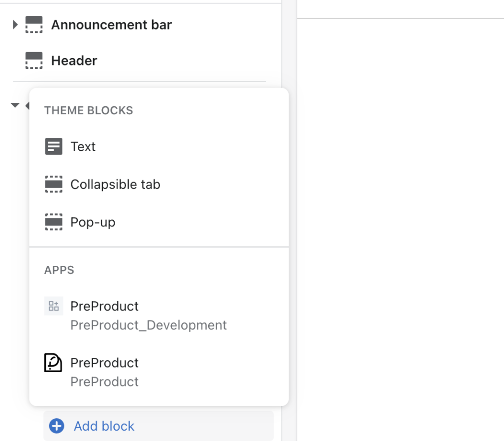Click the blue plus icon

tap(57, 426)
